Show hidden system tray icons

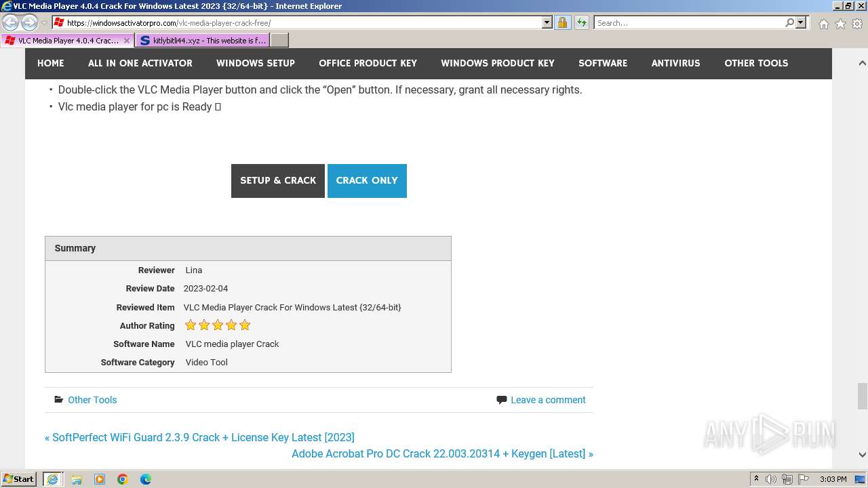tap(756, 479)
